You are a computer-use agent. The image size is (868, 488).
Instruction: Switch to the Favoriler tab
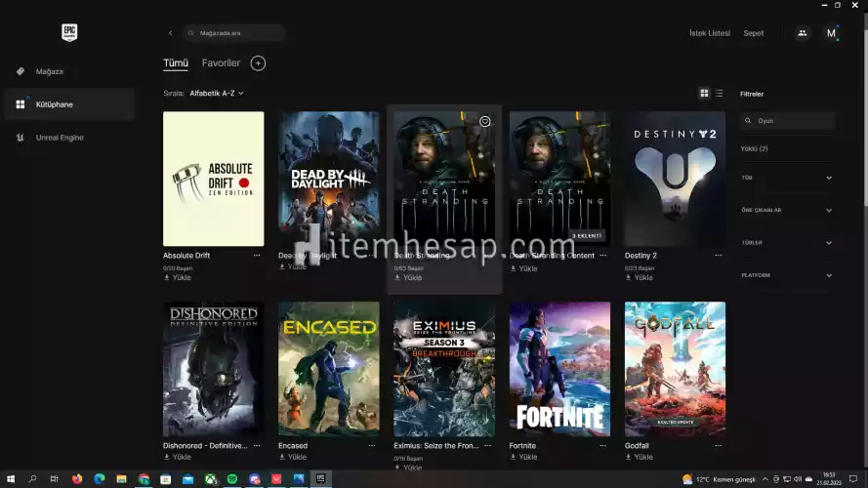[221, 63]
